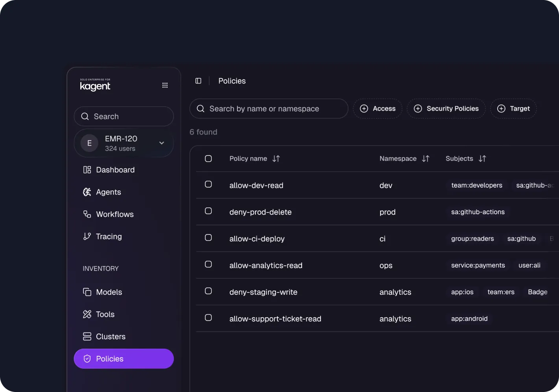Sort by Namespace arrows icon
Image resolution: width=559 pixels, height=392 pixels.
click(426, 159)
